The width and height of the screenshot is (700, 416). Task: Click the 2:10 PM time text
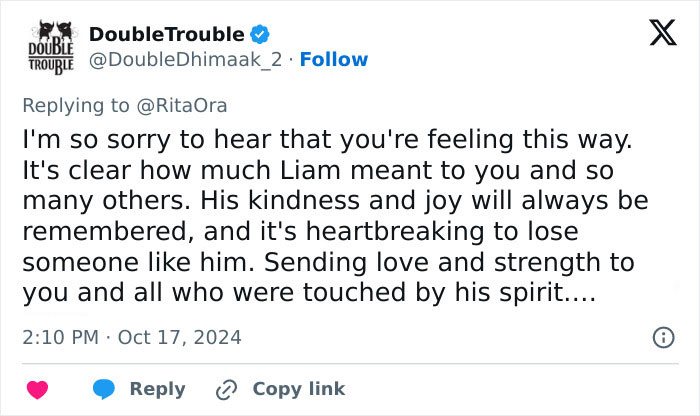click(x=60, y=337)
